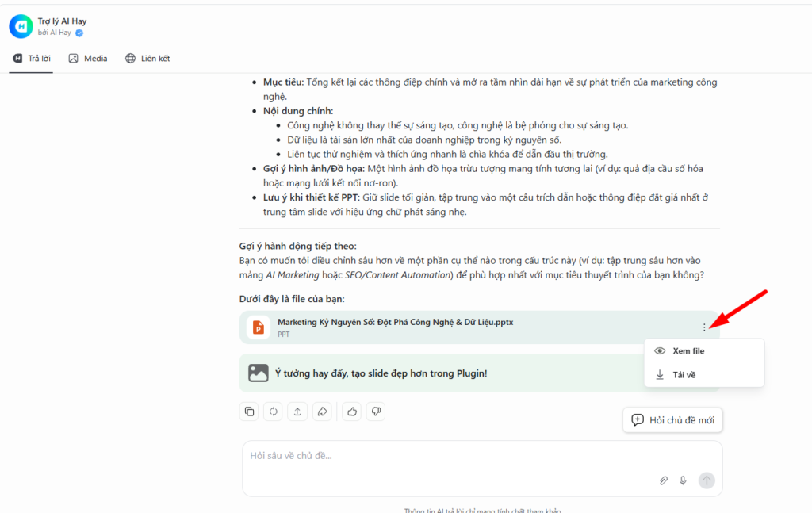Click the Lưu ý khi thiết kế PPT label
This screenshot has width=812, height=513.
click(311, 197)
